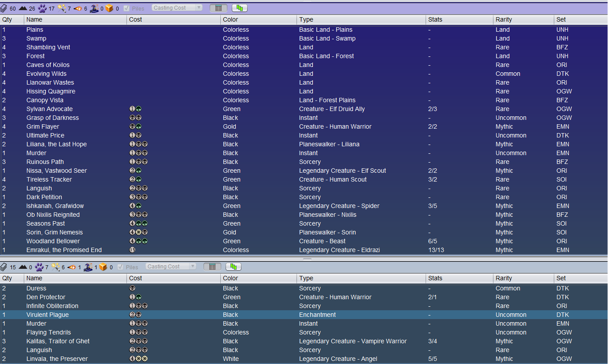Image resolution: width=608 pixels, height=364 pixels.
Task: Sort main deck by the Cost column
Action: [174, 19]
